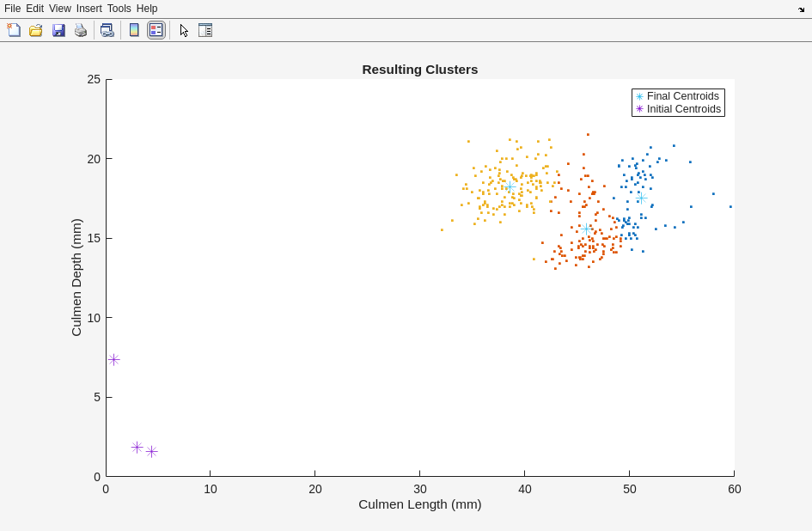
Task: Save the figure using the floppy disk icon
Action: (x=58, y=30)
